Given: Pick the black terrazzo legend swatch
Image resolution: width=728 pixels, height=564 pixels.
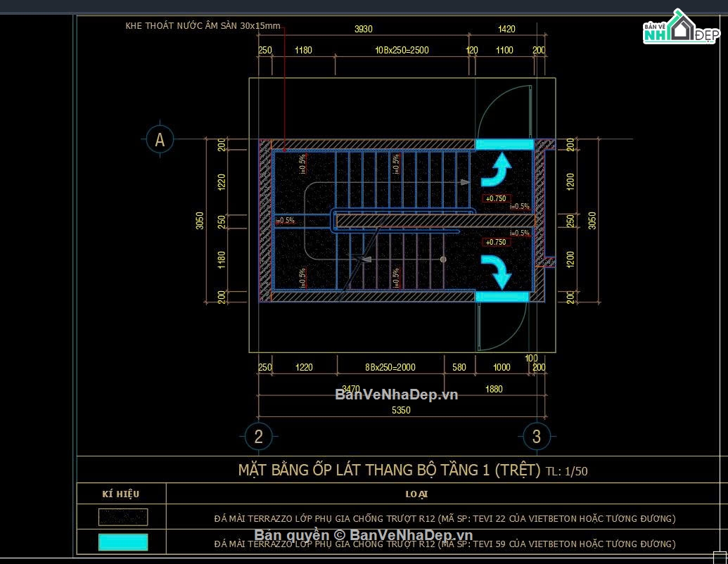Looking at the screenshot, I should click(x=123, y=517).
